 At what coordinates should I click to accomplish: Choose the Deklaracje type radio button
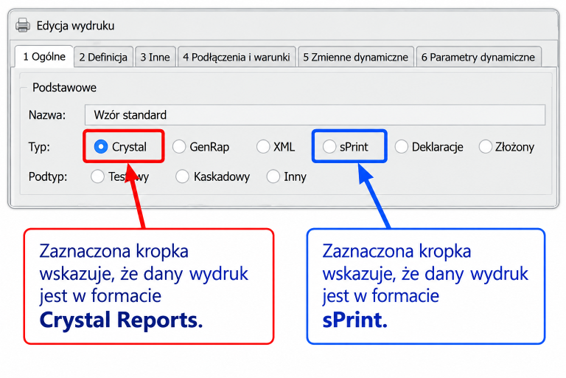401,147
